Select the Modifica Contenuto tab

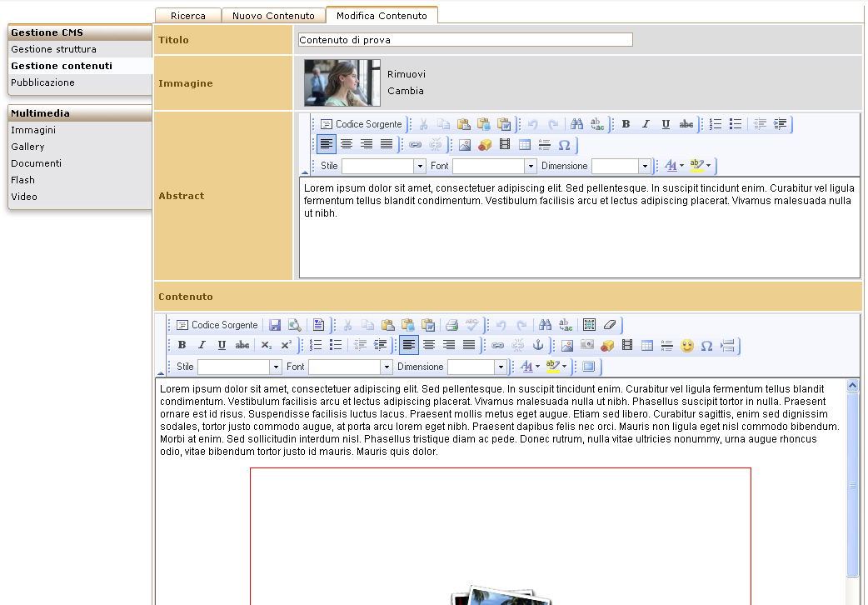[x=382, y=16]
